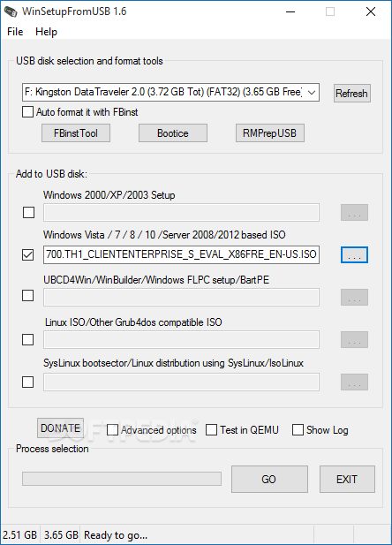Turn on Show Log checkbox
The image size is (392, 545).
[298, 430]
